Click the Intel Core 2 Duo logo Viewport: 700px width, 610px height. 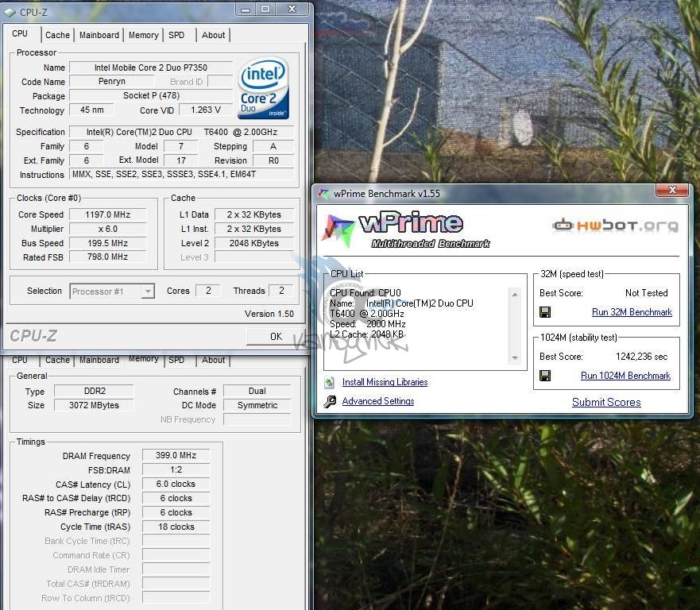tap(263, 88)
